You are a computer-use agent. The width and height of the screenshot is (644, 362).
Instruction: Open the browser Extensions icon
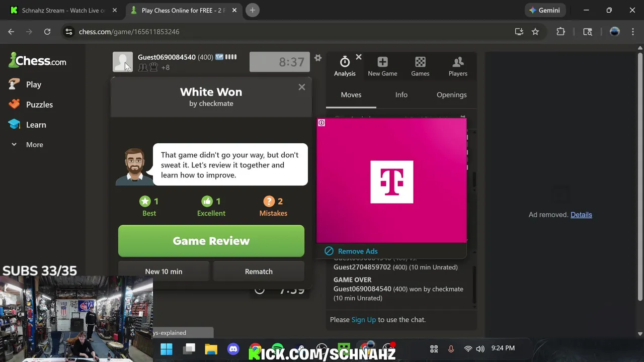tap(560, 32)
